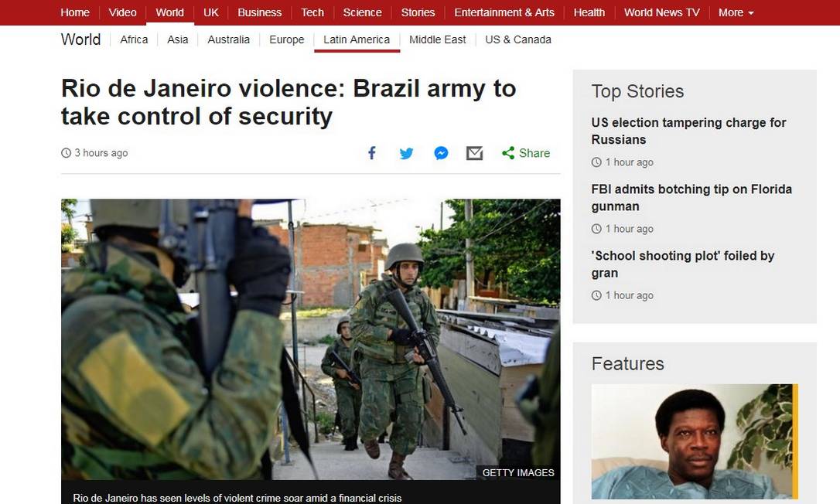Open 'US election tampering charge for Russians' story
This screenshot has height=504, width=840.
point(688,131)
